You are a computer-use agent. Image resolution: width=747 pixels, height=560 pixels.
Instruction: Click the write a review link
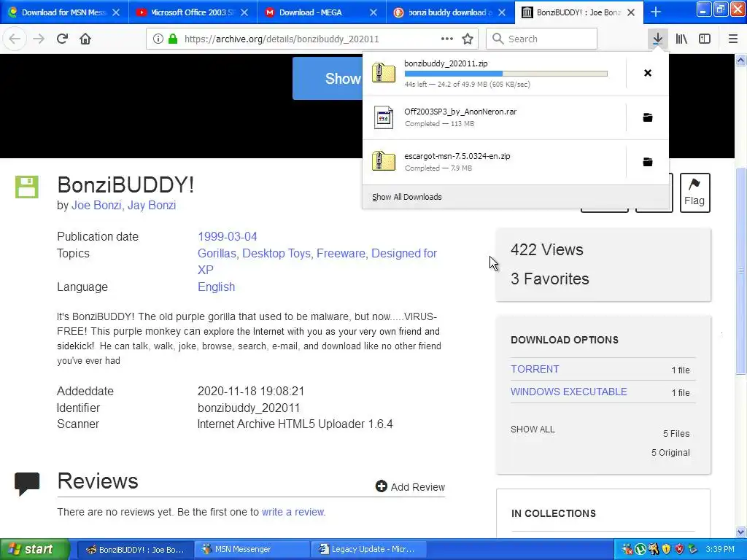293,512
